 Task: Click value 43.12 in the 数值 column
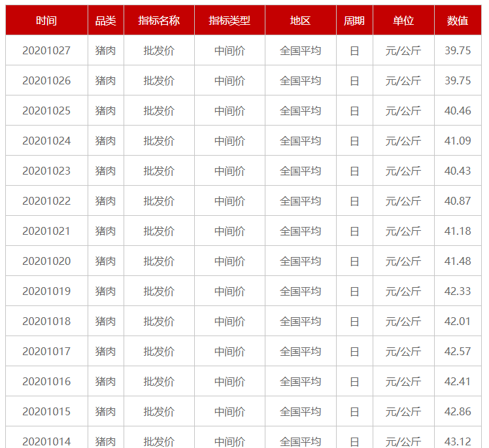click(x=458, y=441)
